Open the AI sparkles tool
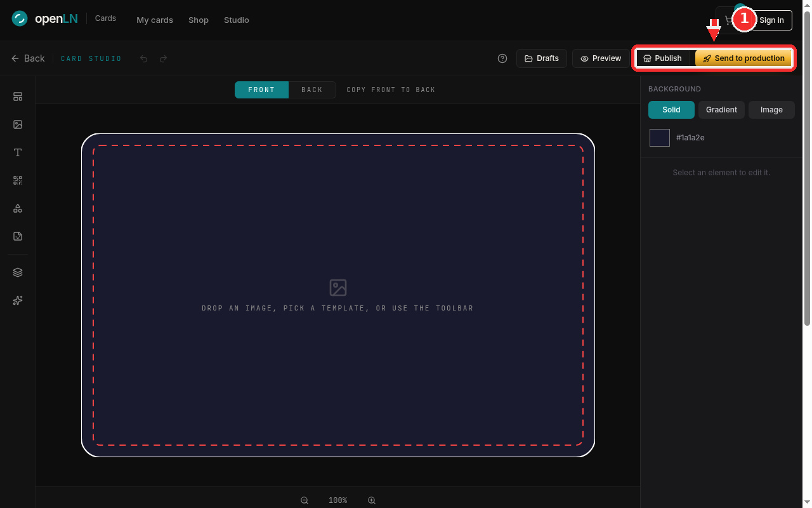The height and width of the screenshot is (508, 812). click(18, 300)
